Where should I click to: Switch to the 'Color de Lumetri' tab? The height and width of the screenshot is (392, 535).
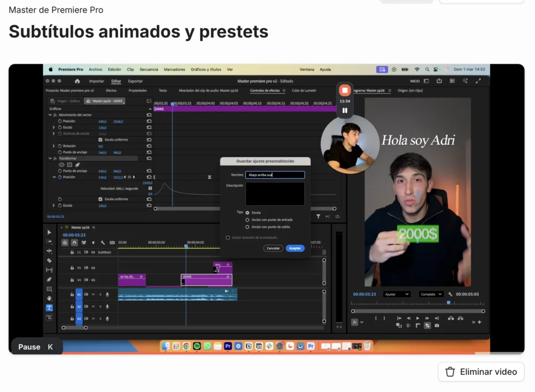coord(304,90)
